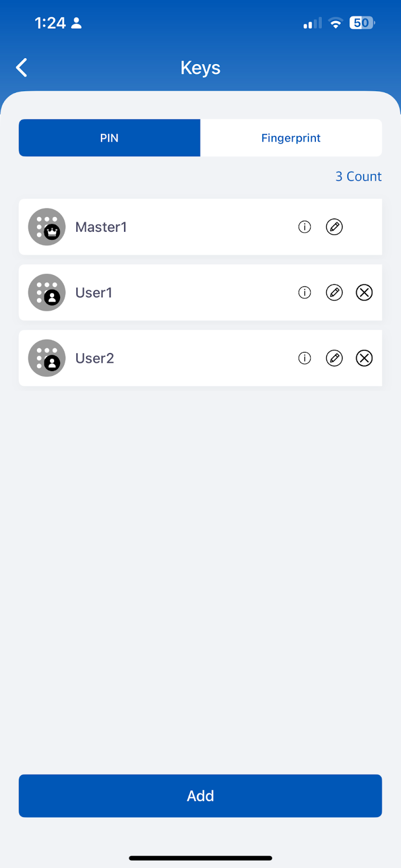Edit the User1 PIN key
The image size is (401, 868).
tap(334, 292)
